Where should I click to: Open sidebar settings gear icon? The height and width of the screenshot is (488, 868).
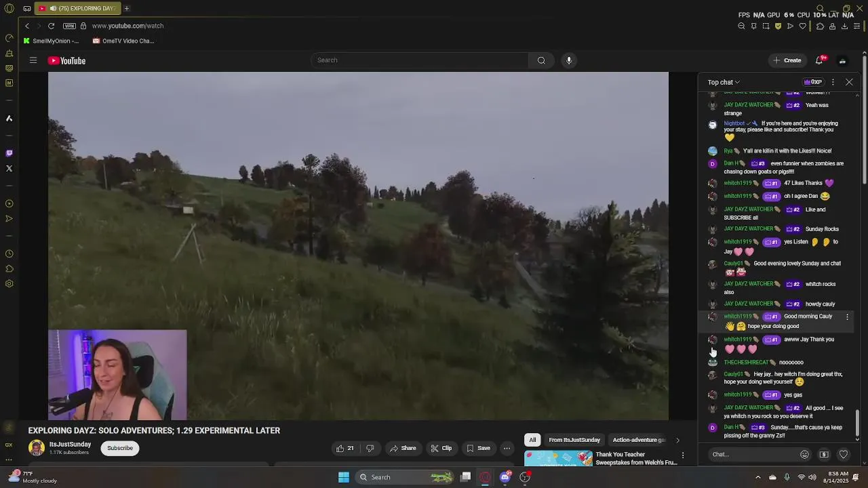click(x=9, y=283)
